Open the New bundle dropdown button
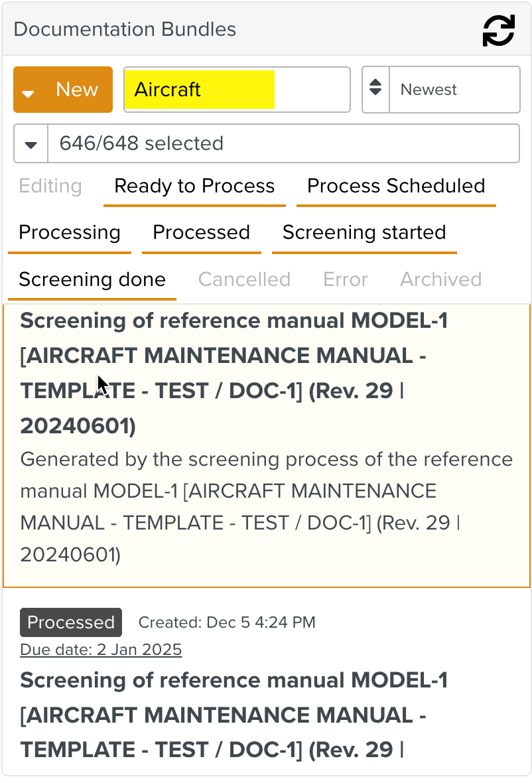Screen dimensions: 532x783 pos(63,90)
